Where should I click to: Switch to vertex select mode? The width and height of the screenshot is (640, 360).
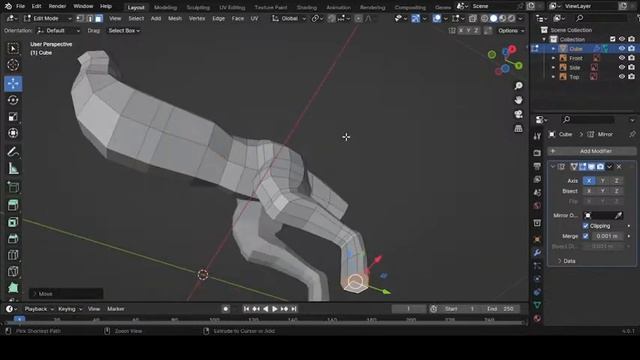80,18
